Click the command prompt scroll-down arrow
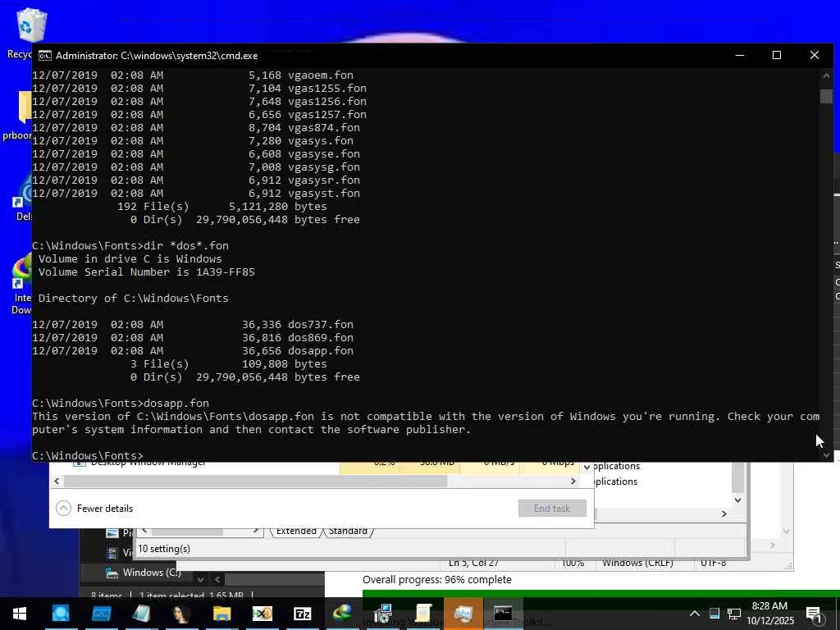The width and height of the screenshot is (840, 630). click(x=826, y=454)
